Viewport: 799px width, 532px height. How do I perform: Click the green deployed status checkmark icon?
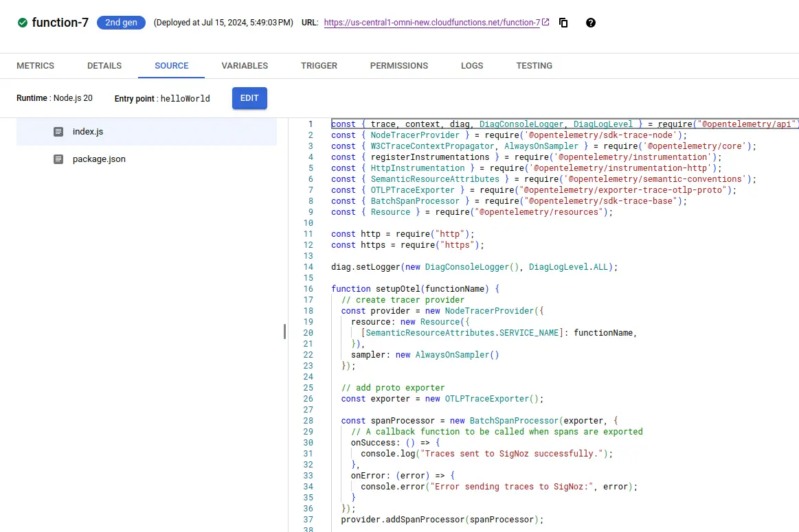pyautogui.click(x=23, y=23)
